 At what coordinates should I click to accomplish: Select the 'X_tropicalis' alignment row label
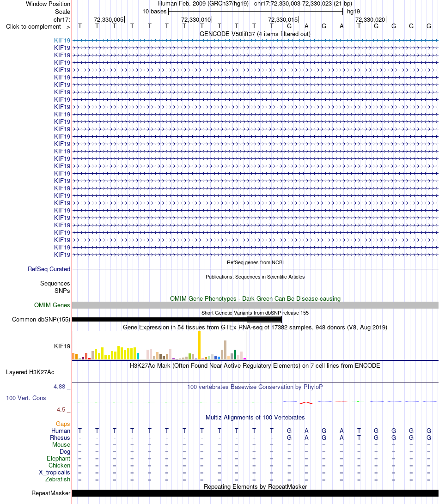pyautogui.click(x=55, y=472)
